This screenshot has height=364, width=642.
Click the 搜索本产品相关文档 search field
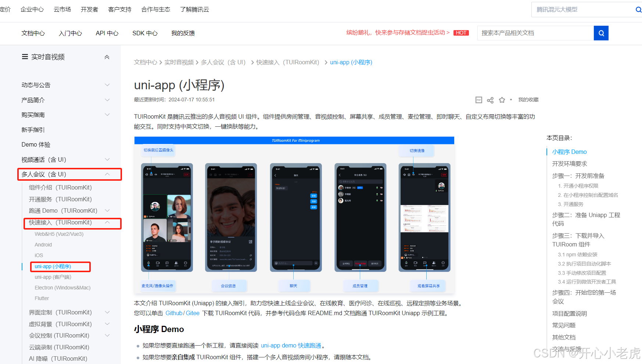535,33
